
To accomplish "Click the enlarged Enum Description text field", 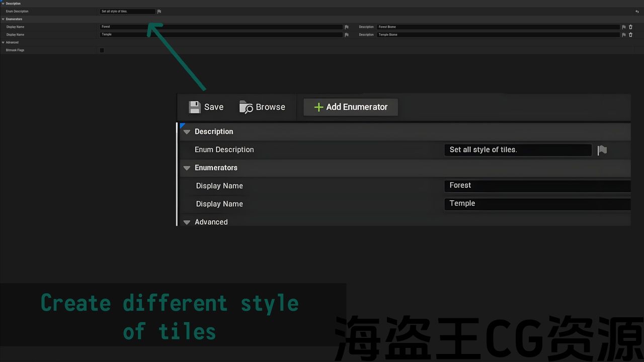I will pyautogui.click(x=517, y=150).
